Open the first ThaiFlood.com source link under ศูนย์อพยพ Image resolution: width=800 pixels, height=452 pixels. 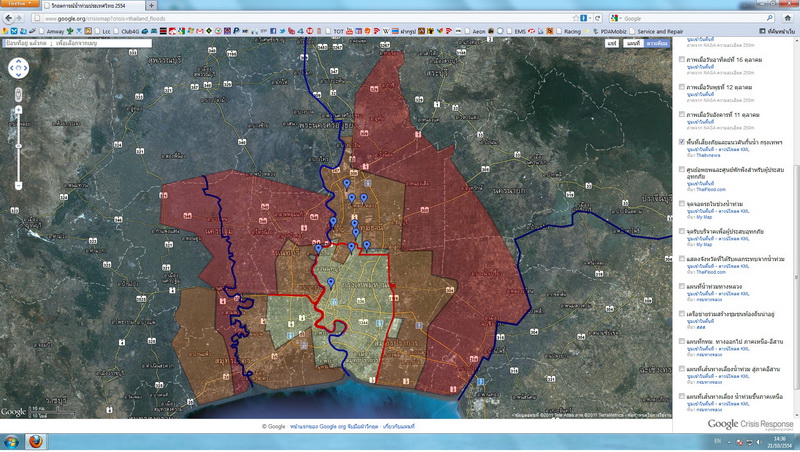pyautogui.click(x=711, y=189)
